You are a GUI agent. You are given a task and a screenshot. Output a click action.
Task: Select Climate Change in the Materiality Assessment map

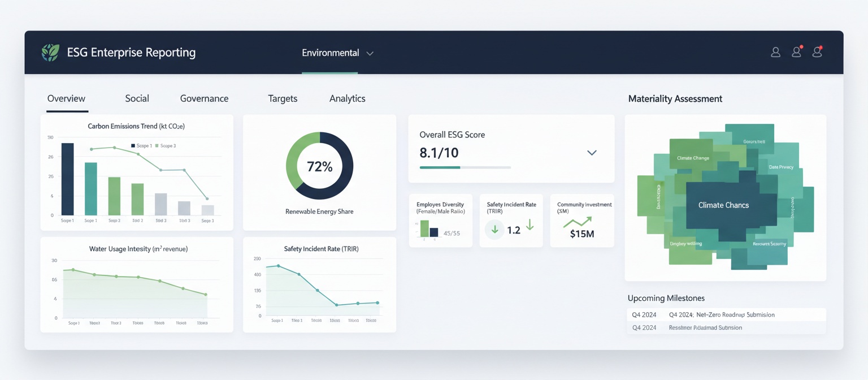click(724, 205)
